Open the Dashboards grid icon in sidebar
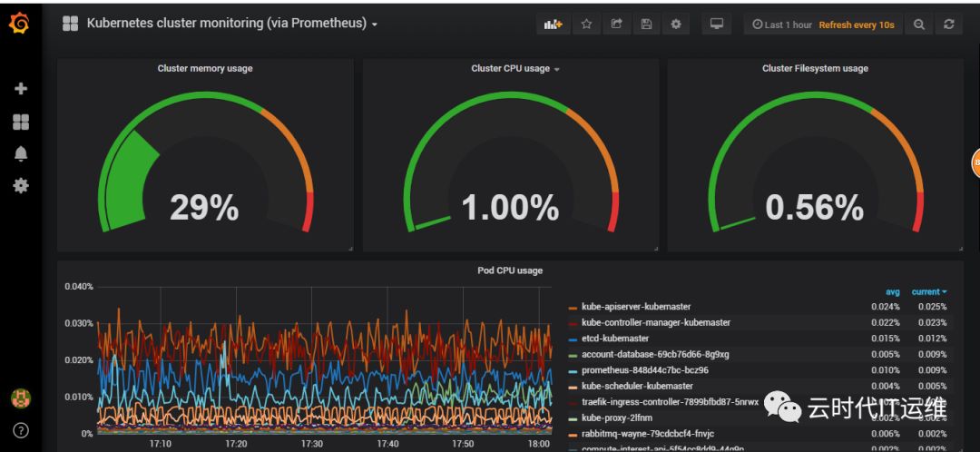 coord(21,122)
